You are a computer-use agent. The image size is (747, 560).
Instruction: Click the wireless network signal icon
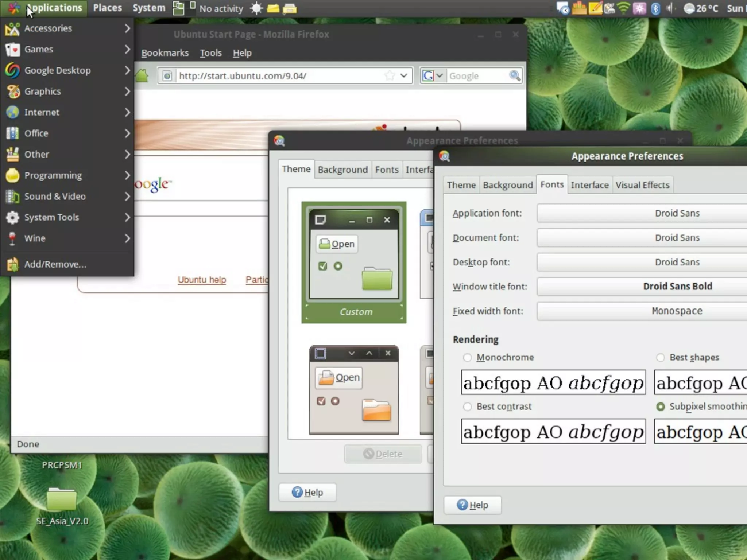coord(624,8)
